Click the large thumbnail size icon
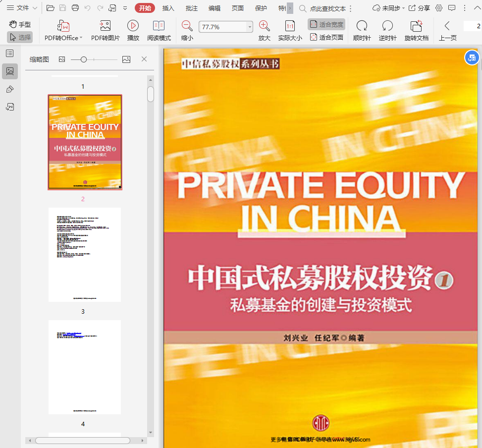482x448 pixels. click(x=126, y=59)
